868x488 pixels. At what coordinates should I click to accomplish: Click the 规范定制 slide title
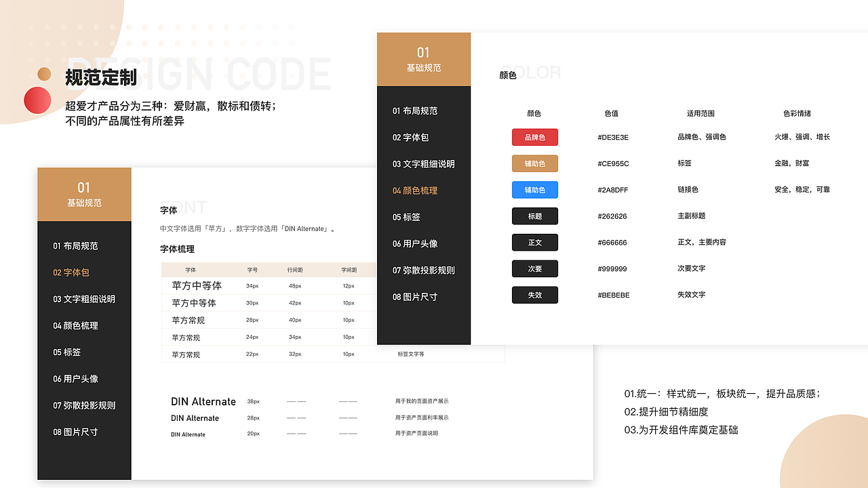click(x=101, y=78)
